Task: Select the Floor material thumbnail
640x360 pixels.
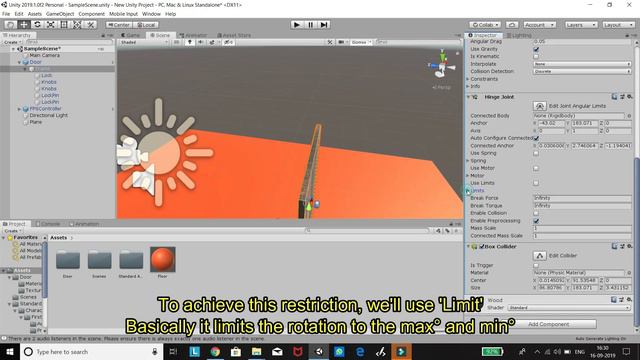Action: [x=162, y=259]
